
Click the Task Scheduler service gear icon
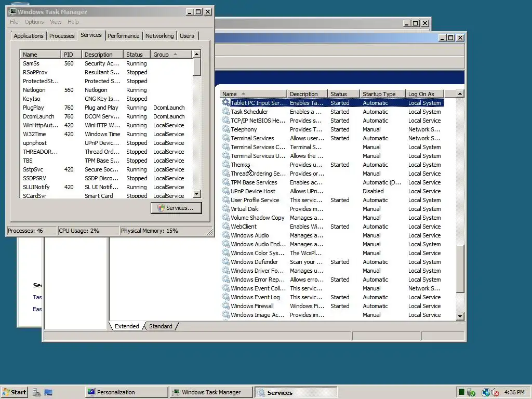[x=225, y=111]
